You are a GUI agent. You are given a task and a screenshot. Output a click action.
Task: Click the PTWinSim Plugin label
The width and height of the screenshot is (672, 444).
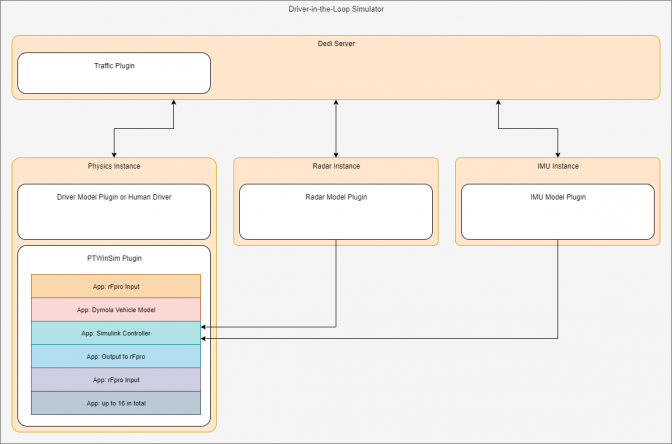pyautogui.click(x=114, y=258)
